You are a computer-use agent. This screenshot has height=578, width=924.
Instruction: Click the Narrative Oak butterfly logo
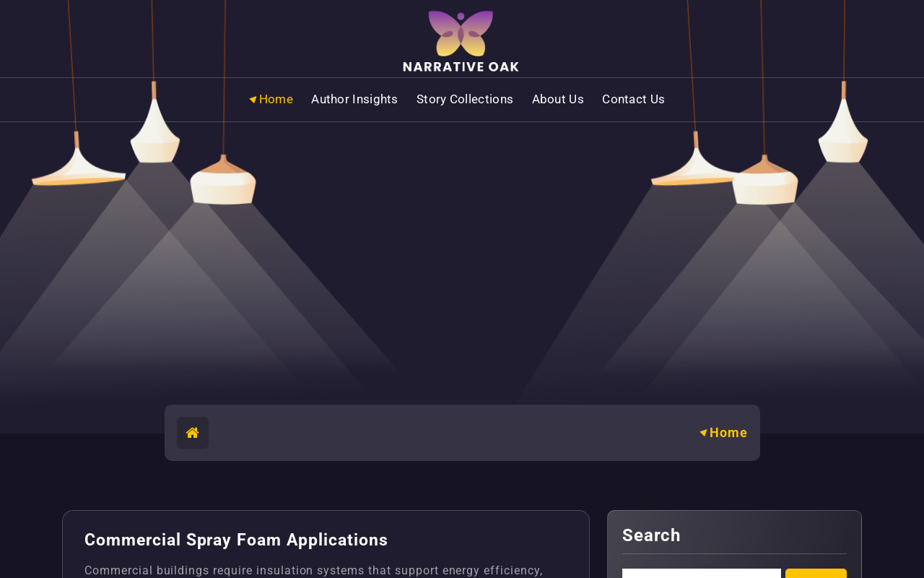point(461,40)
